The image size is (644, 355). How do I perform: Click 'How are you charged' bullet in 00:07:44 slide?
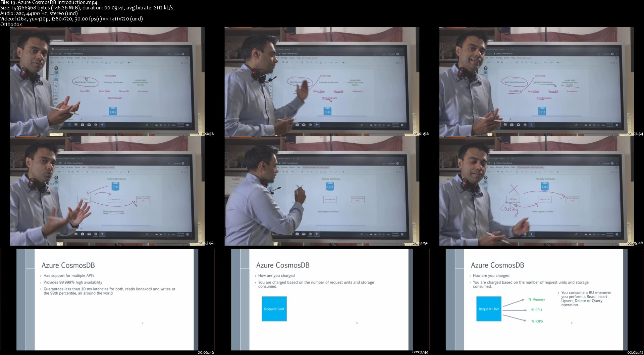point(276,275)
